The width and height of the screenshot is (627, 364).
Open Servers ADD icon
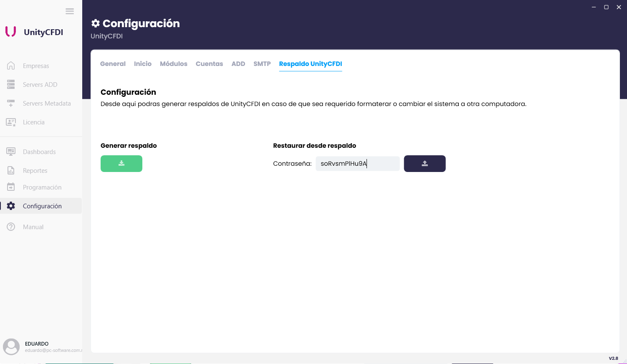tap(11, 84)
